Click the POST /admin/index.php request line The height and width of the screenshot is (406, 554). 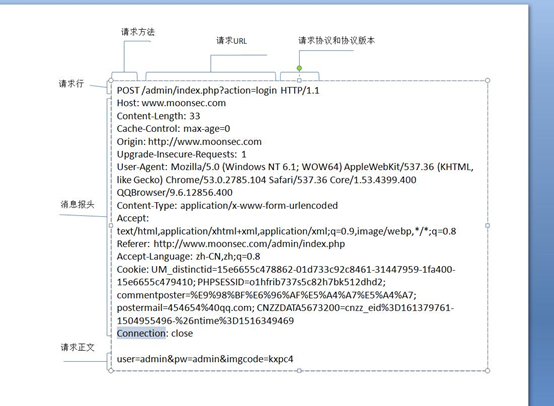click(218, 90)
